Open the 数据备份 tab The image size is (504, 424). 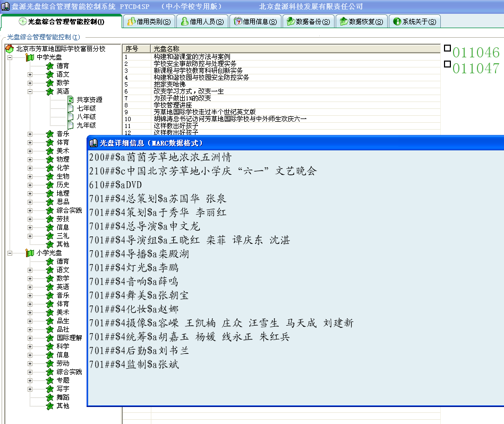pyautogui.click(x=309, y=22)
